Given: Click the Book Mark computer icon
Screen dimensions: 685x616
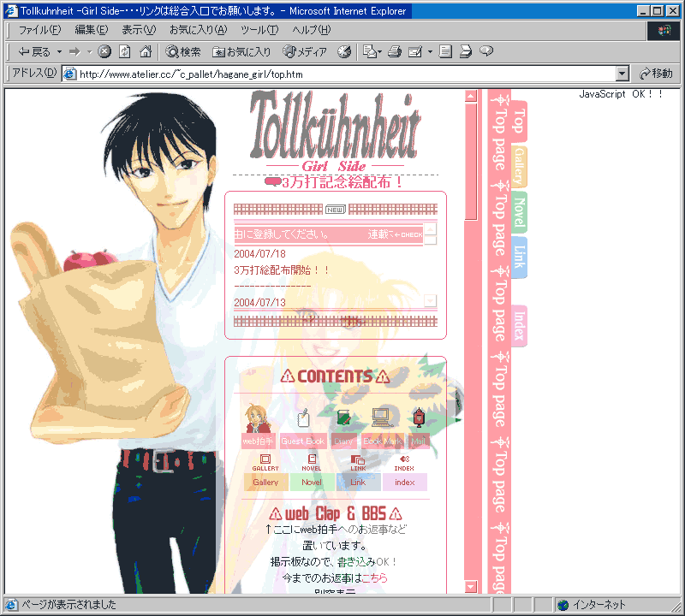Looking at the screenshot, I should (382, 418).
